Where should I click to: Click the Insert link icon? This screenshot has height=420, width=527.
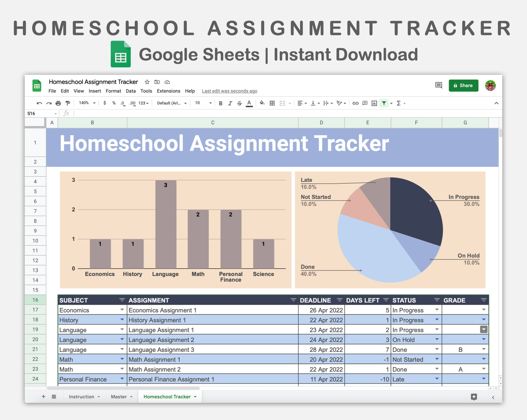coord(356,103)
